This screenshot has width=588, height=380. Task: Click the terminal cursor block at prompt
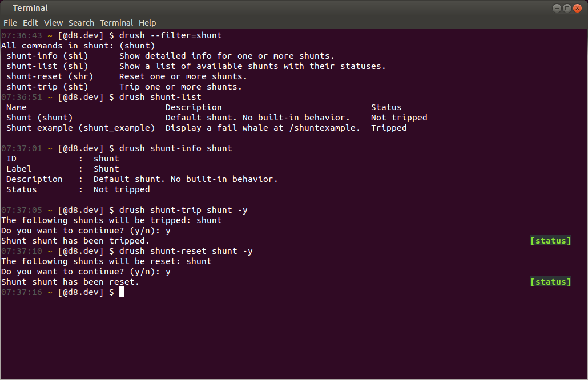tap(122, 292)
